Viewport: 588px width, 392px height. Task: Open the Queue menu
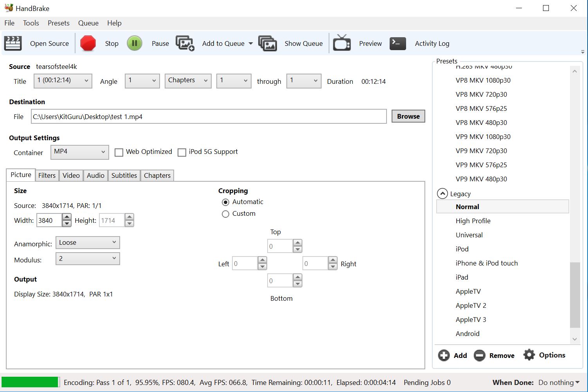[x=88, y=23]
